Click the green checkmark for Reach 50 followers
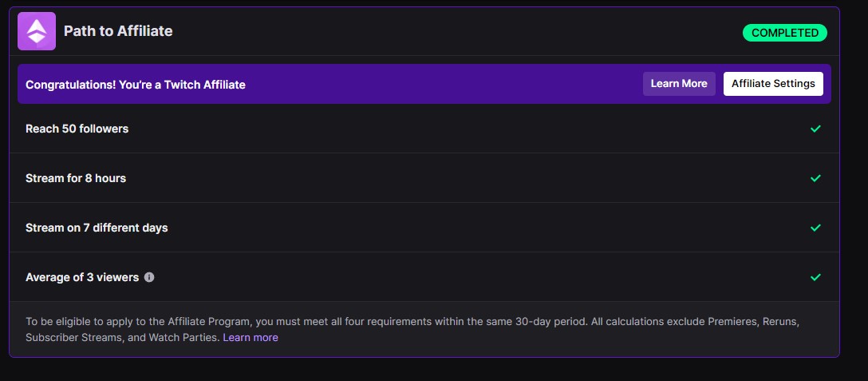The image size is (868, 381). point(815,129)
